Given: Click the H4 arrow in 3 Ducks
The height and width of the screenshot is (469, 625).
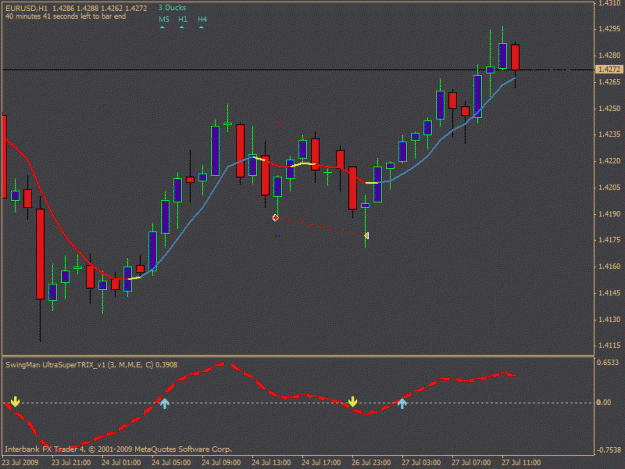Looking at the screenshot, I should (x=201, y=27).
